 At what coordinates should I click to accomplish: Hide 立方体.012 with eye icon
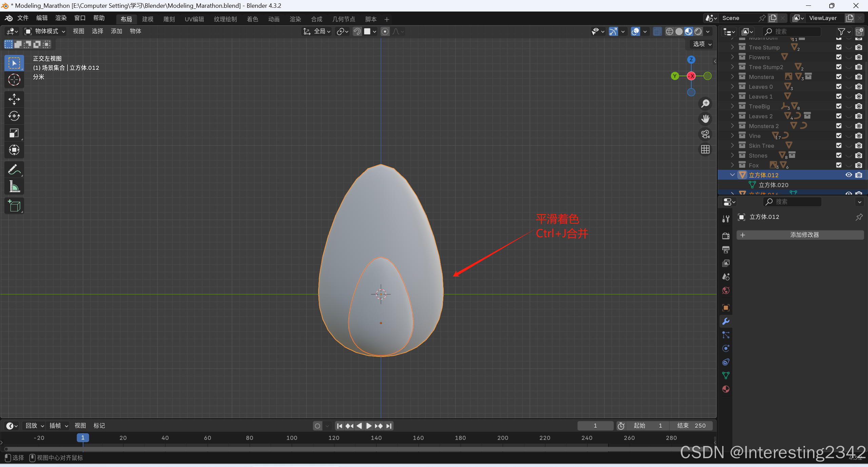click(849, 175)
